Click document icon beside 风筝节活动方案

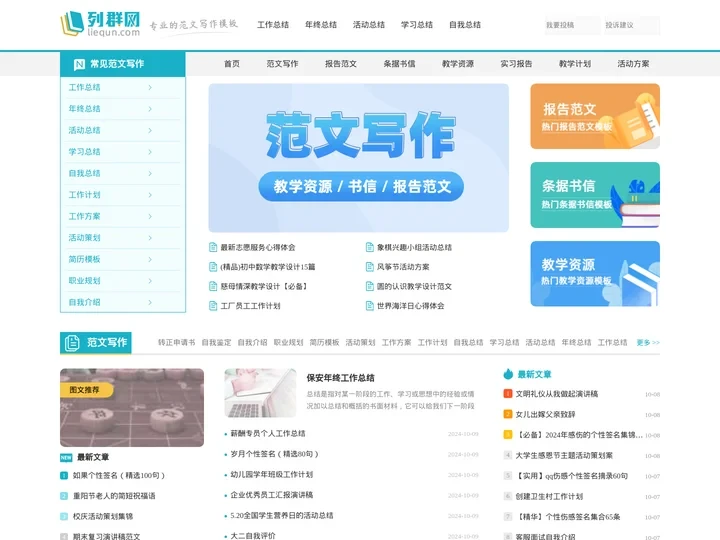(370, 267)
